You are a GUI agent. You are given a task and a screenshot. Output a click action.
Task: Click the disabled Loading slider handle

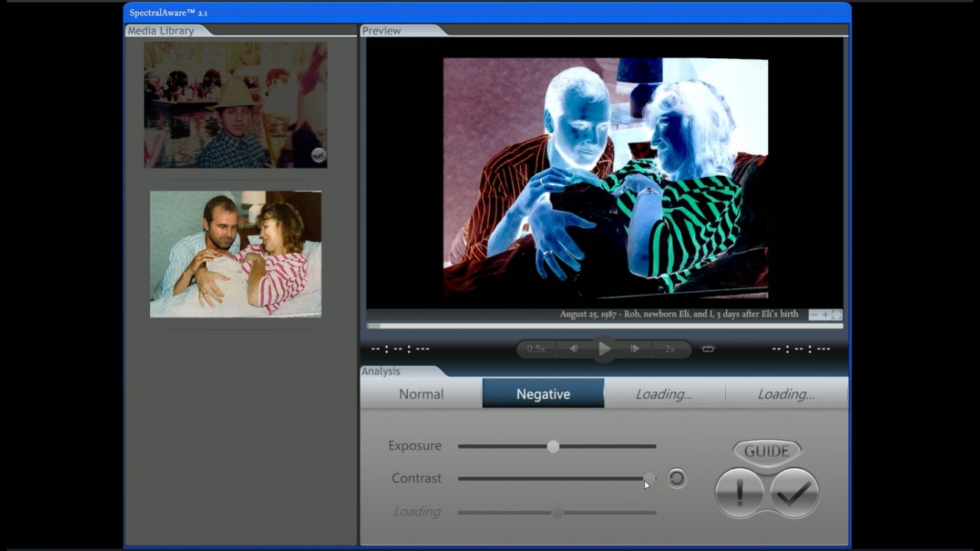[x=557, y=512]
